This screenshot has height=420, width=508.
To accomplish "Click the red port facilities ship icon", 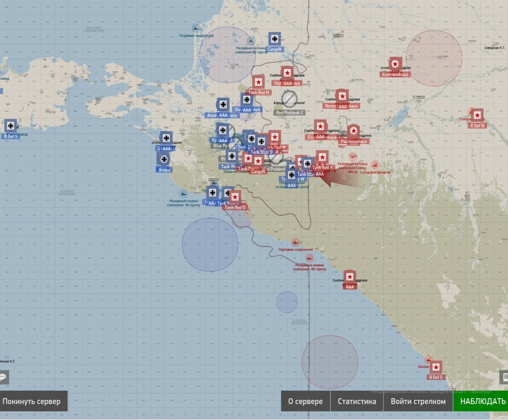I will click(x=295, y=242).
